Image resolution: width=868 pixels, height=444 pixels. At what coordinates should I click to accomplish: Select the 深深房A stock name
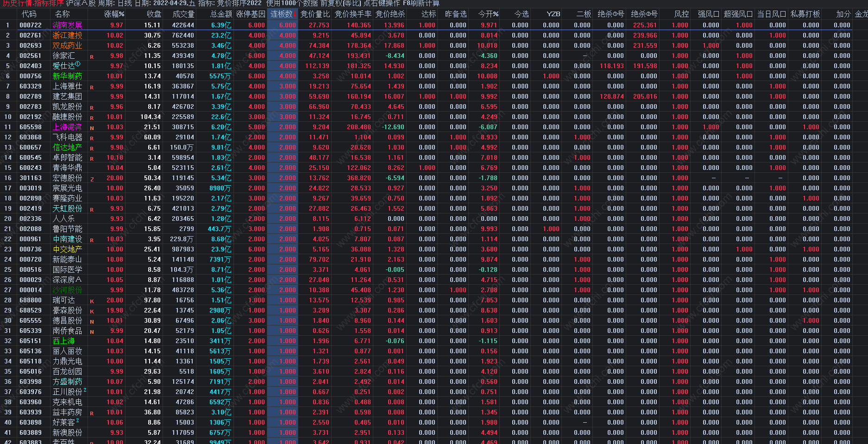click(x=67, y=280)
